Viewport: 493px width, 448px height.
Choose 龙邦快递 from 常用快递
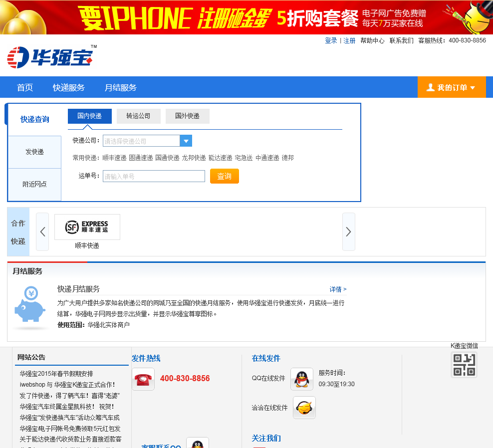(194, 158)
